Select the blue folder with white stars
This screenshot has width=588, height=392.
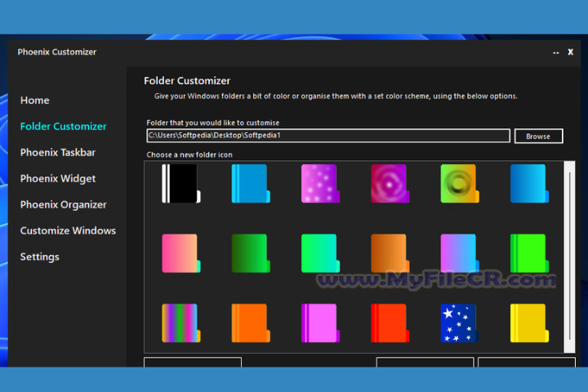point(460,323)
